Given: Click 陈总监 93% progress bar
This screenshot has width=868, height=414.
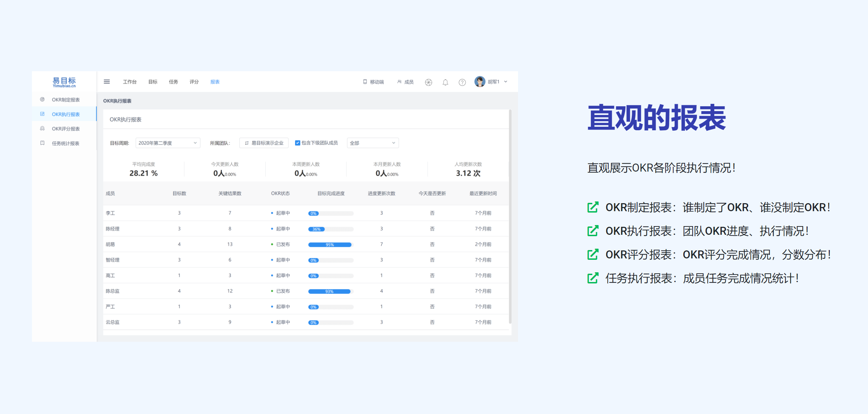Looking at the screenshot, I should click(x=331, y=291).
